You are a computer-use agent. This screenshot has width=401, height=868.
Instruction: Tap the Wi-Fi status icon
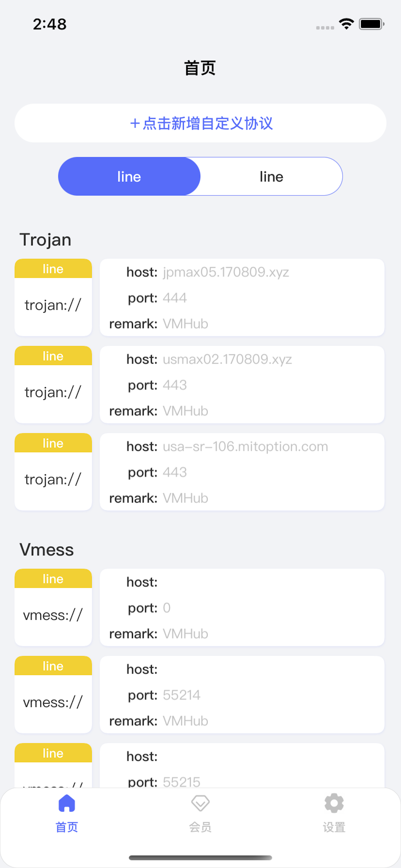click(x=346, y=24)
